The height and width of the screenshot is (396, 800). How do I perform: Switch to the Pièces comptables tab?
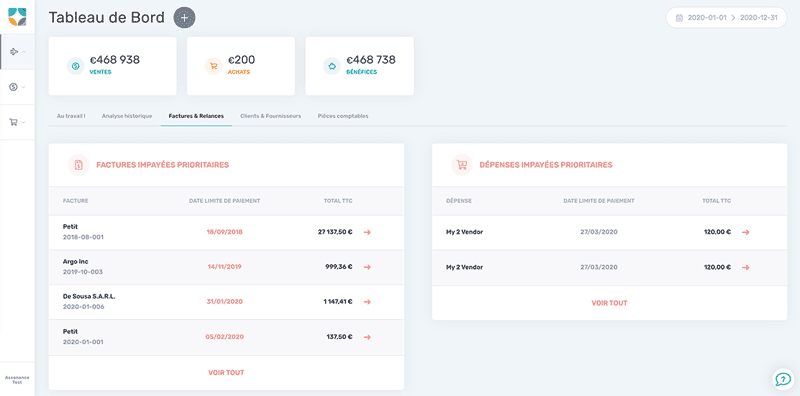click(x=343, y=116)
